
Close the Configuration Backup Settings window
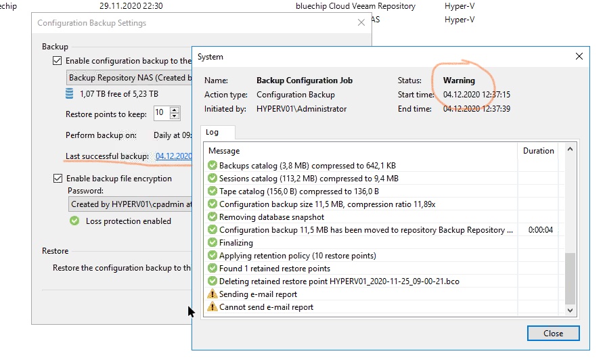click(361, 22)
